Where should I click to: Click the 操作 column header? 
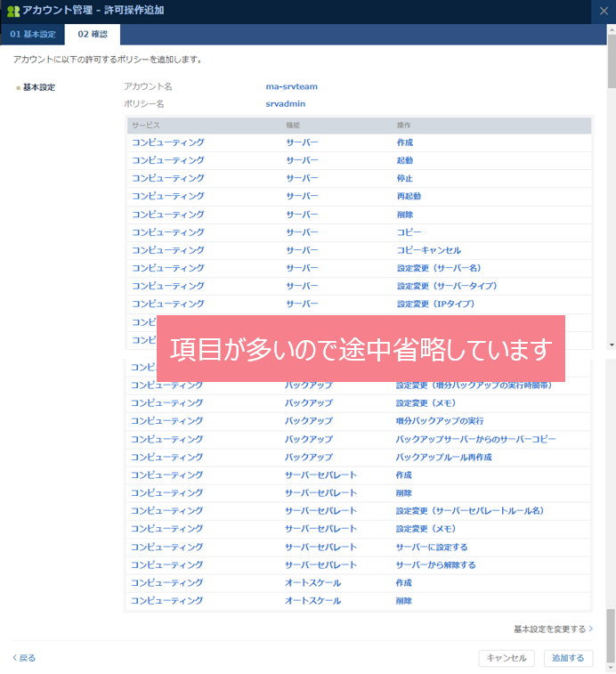[x=404, y=126]
